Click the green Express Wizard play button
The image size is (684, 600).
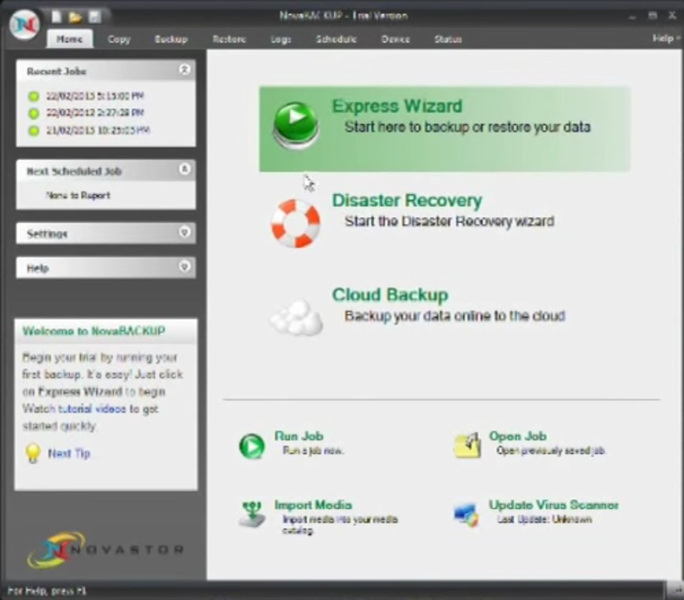tap(296, 126)
